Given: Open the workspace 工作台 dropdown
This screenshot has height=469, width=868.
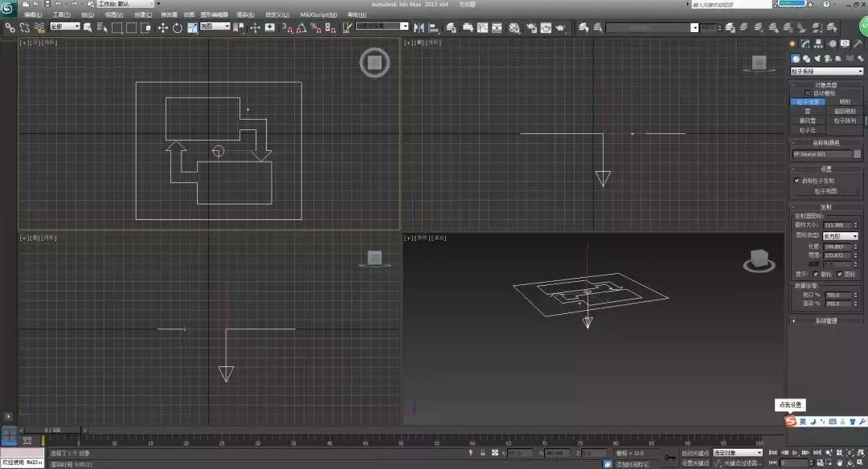Looking at the screenshot, I should [125, 4].
